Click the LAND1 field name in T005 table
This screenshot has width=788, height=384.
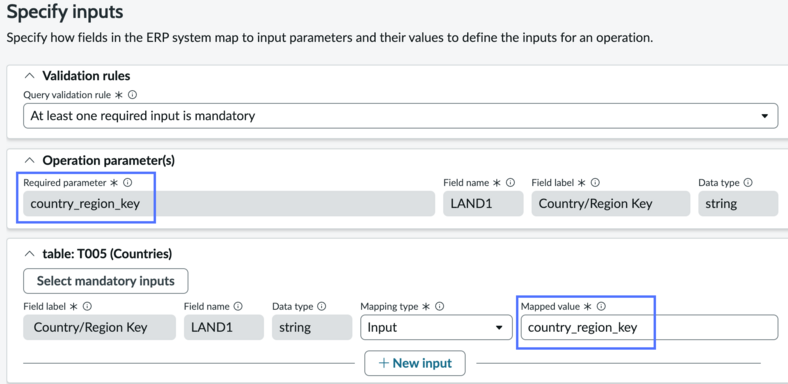(224, 328)
